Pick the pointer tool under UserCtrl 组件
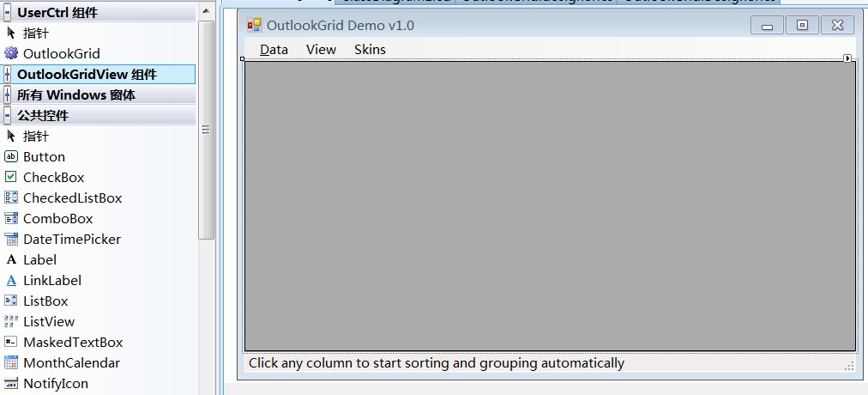 pyautogui.click(x=10, y=33)
